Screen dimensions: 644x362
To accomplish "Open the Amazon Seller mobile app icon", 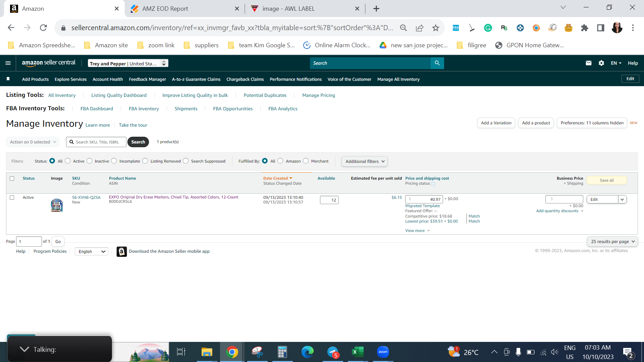I will click(121, 251).
